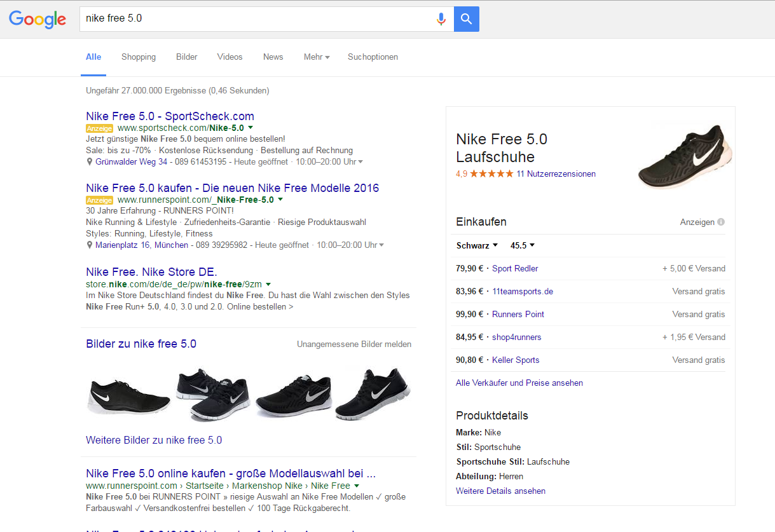775x532 pixels.
Task: Click the info icon beside Anzeigen
Action: coord(721,222)
